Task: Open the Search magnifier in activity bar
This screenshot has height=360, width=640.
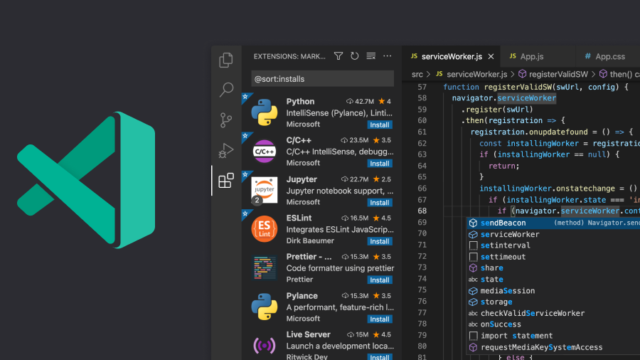Action: [226, 89]
